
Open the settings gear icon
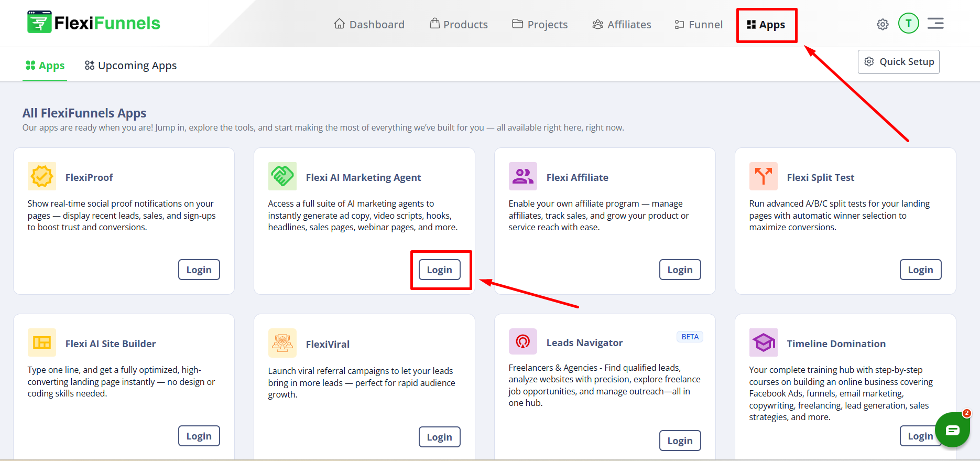[x=883, y=24]
